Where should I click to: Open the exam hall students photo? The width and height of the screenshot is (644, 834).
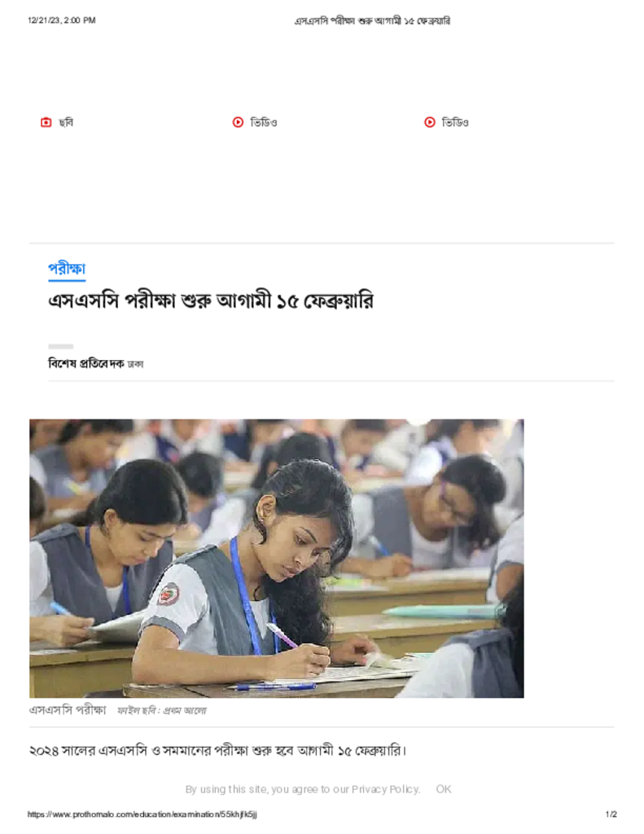tap(277, 559)
